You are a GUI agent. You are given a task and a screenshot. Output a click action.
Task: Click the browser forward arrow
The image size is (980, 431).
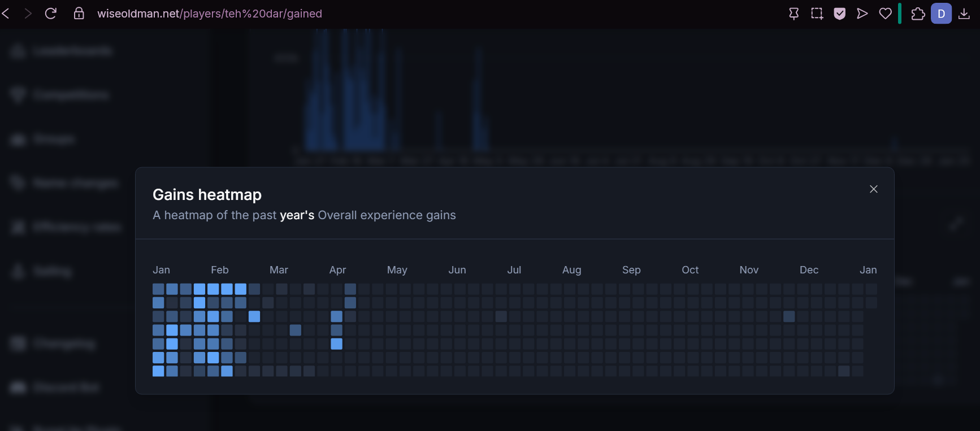point(28,14)
